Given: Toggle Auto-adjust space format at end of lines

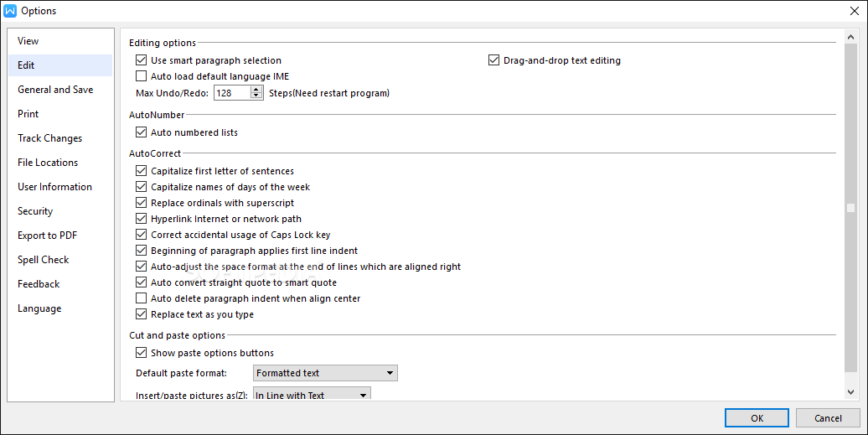Looking at the screenshot, I should [141, 267].
